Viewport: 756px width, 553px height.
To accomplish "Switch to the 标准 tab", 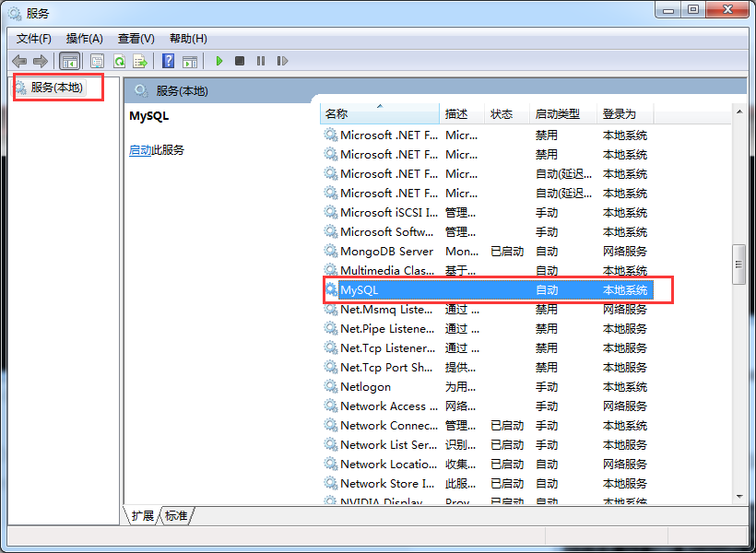I will click(x=176, y=516).
